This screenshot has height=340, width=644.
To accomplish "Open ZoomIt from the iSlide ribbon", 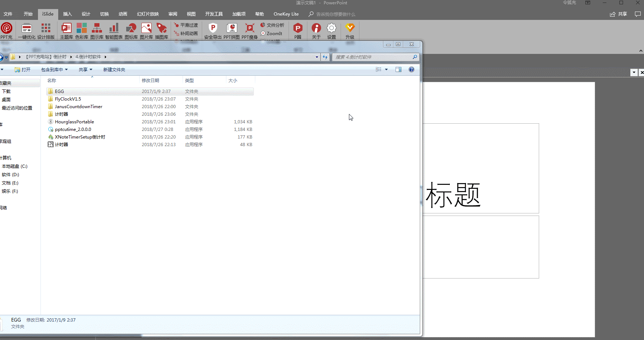I will (x=272, y=33).
